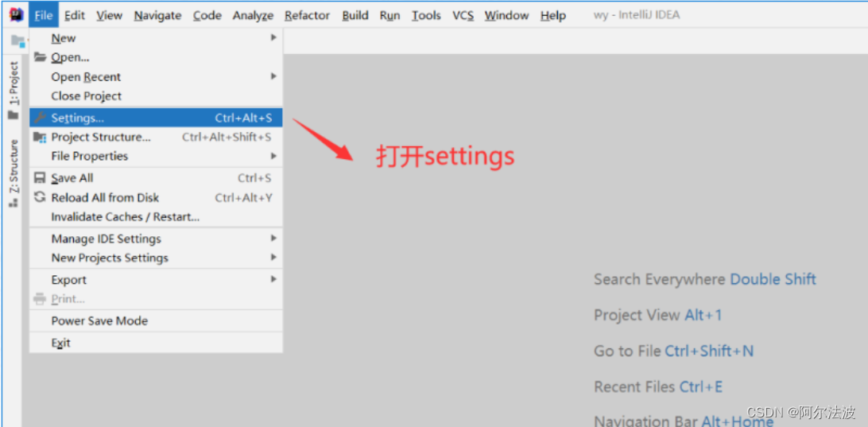Open the Analyze menu

(x=253, y=16)
